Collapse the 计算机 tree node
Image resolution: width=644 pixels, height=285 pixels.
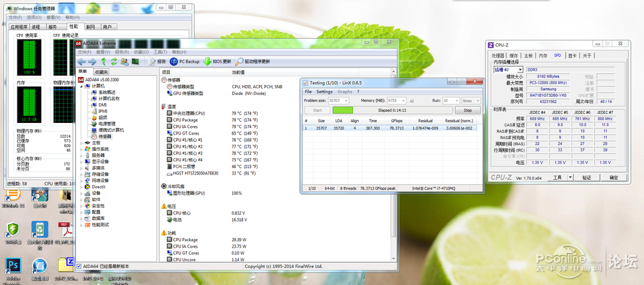pos(82,86)
